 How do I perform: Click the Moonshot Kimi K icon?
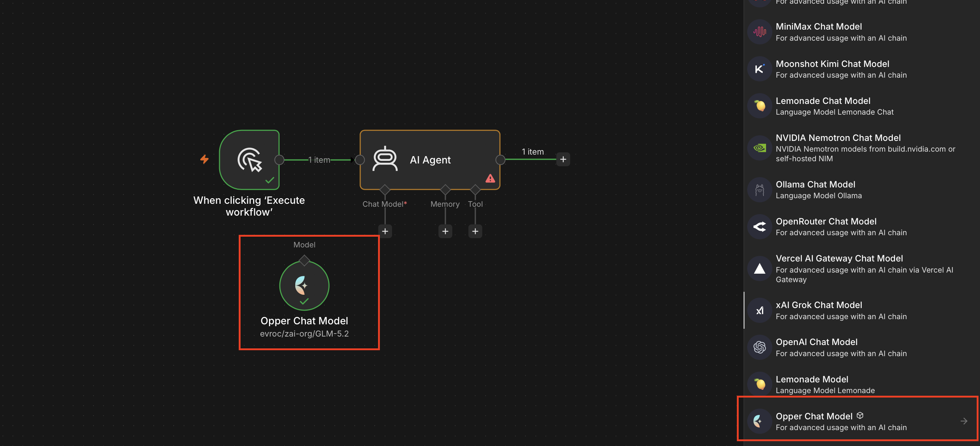pyautogui.click(x=759, y=69)
